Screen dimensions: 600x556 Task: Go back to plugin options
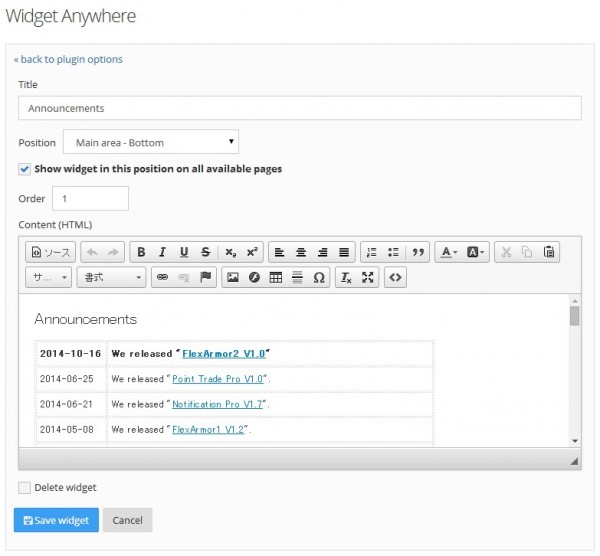point(68,59)
